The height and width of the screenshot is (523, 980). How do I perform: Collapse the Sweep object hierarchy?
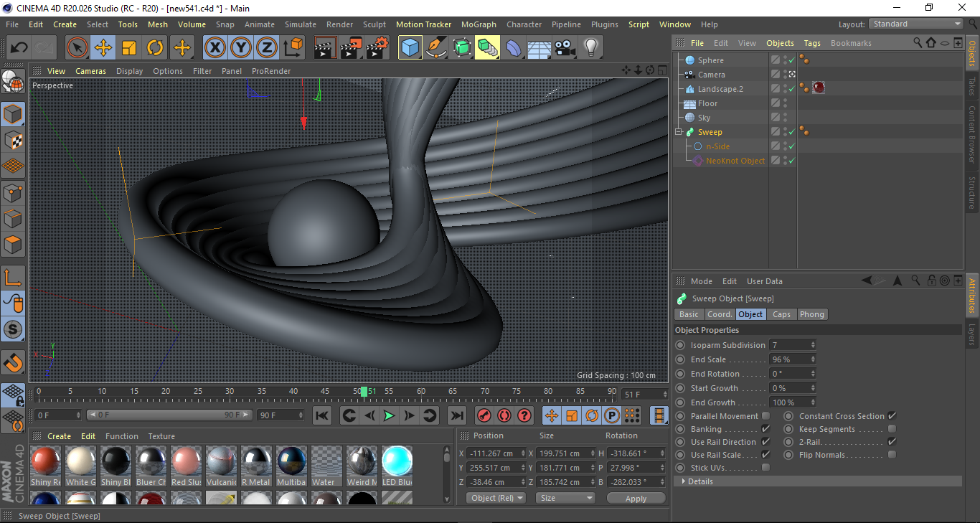679,132
